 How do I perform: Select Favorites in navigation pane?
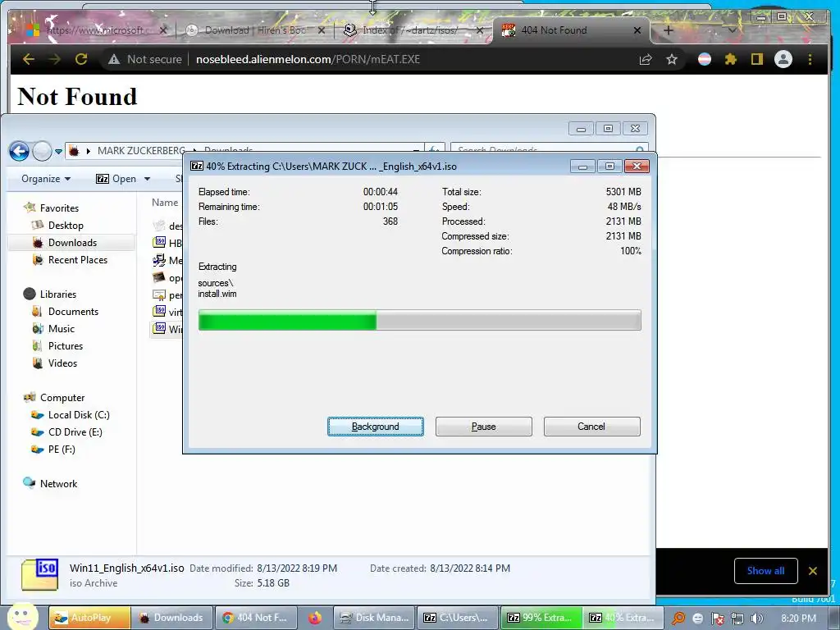[52, 208]
